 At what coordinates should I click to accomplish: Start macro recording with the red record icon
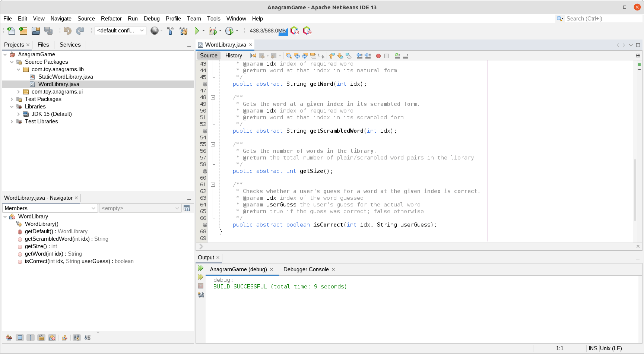pyautogui.click(x=378, y=56)
